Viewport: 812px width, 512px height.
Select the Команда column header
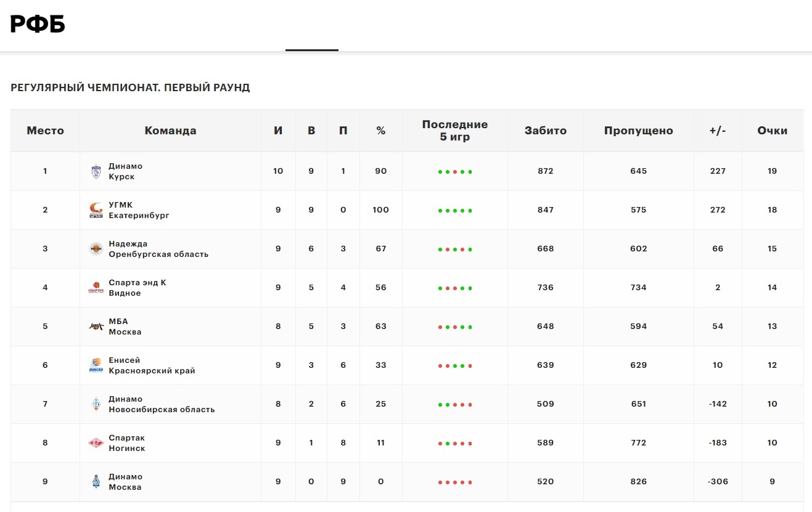[171, 131]
